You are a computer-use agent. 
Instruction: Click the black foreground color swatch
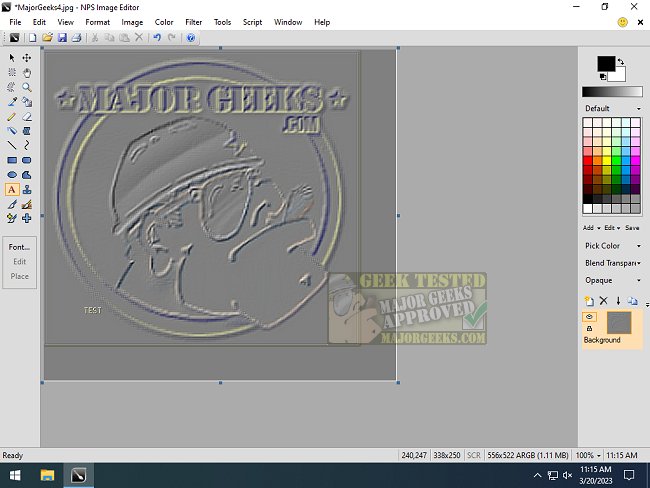[606, 64]
